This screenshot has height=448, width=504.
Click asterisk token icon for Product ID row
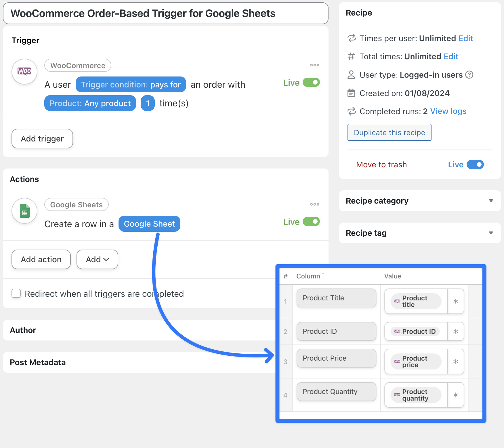455,332
